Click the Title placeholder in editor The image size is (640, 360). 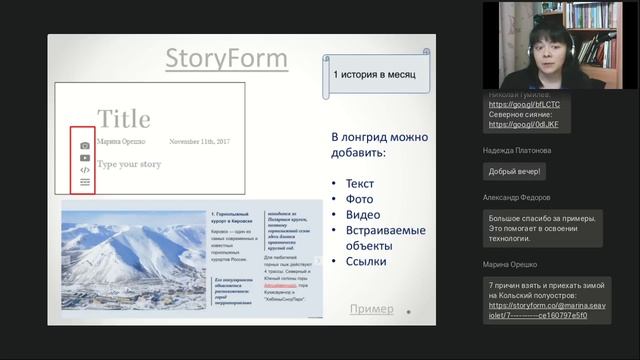pyautogui.click(x=124, y=119)
